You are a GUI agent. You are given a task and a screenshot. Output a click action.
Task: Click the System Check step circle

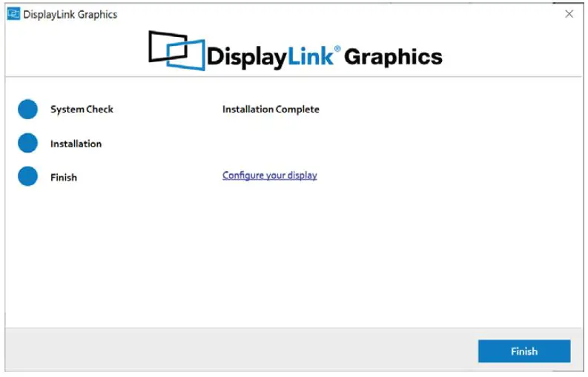(x=27, y=110)
